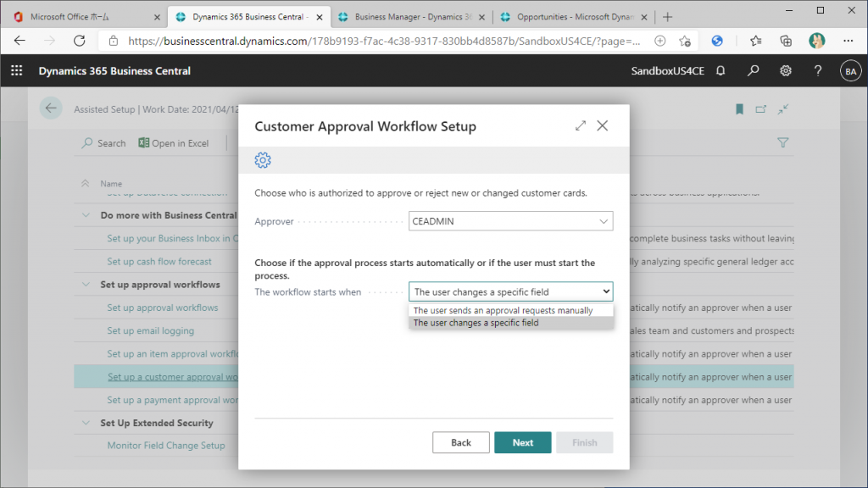
Task: Click the bookmark icon on Assisted Setup page
Action: pyautogui.click(x=739, y=109)
